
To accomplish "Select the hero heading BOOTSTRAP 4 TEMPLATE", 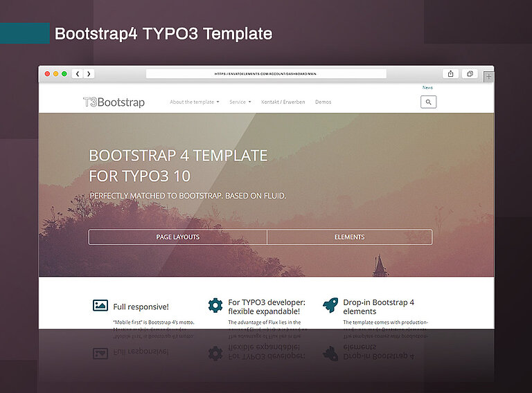I will (x=179, y=156).
